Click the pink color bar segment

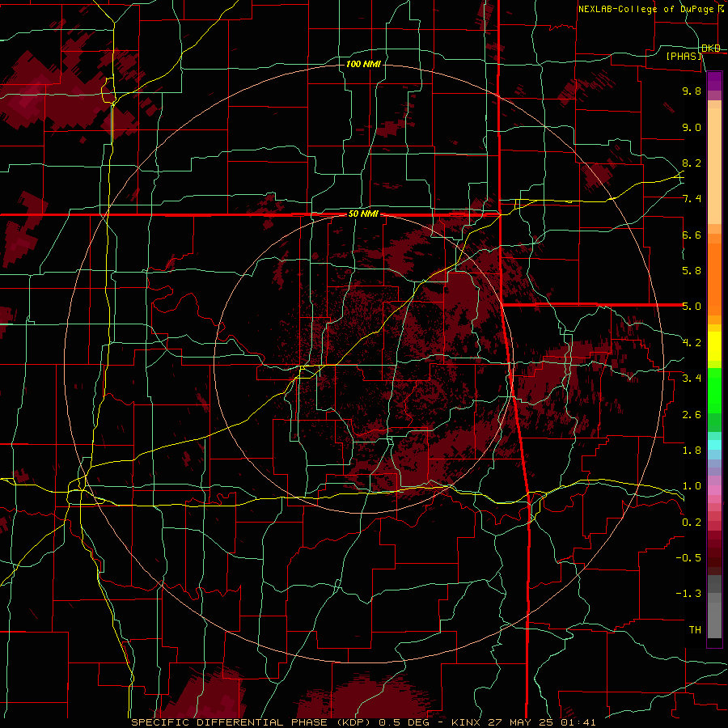pyautogui.click(x=714, y=490)
